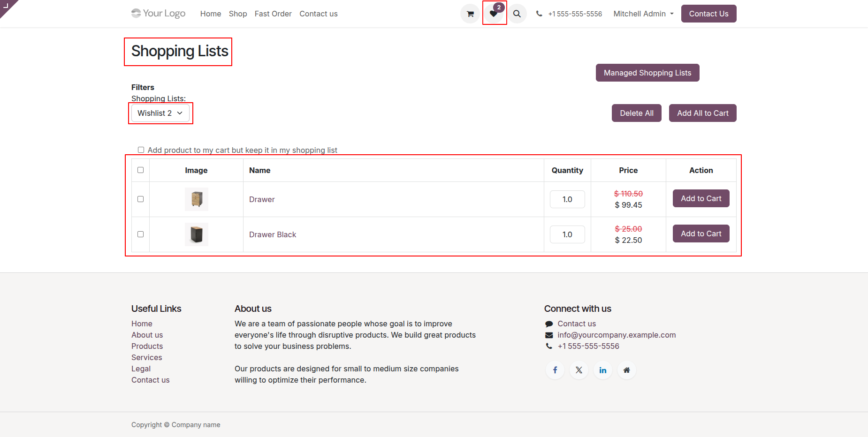This screenshot has width=868, height=437.
Task: Click the Drawer quantity input field
Action: pos(567,199)
